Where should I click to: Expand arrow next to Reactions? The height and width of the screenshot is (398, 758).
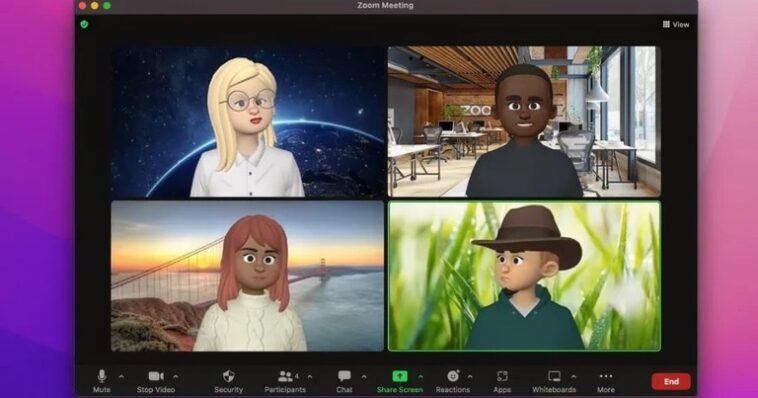pos(470,376)
